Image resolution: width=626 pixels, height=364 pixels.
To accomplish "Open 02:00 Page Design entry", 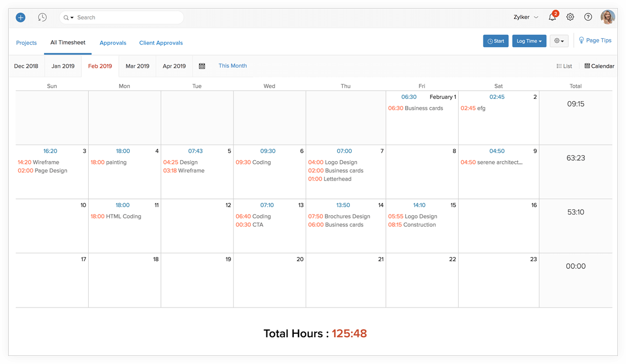I will click(x=43, y=170).
